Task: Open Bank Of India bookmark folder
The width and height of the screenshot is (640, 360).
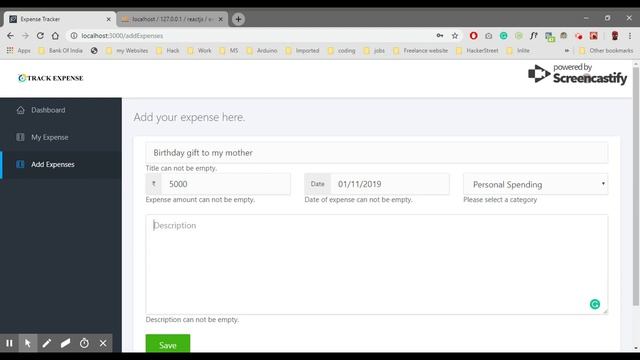Action: pos(60,51)
